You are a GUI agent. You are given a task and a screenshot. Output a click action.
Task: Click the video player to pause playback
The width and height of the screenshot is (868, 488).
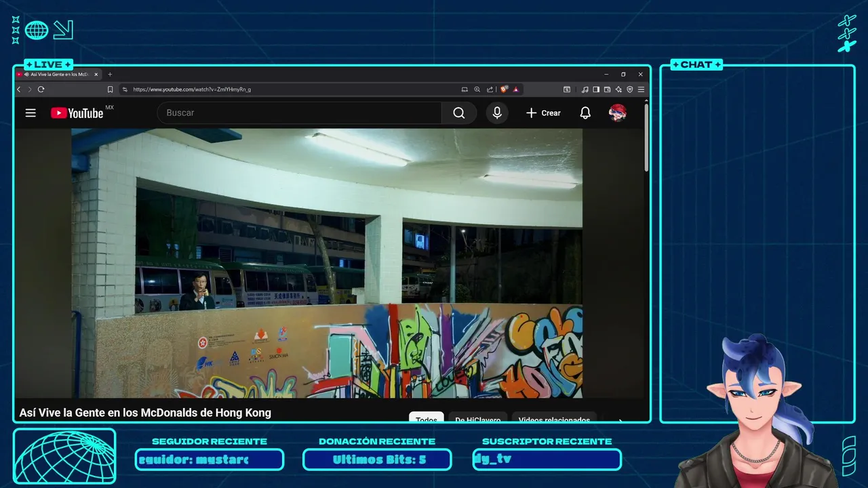coord(327,263)
